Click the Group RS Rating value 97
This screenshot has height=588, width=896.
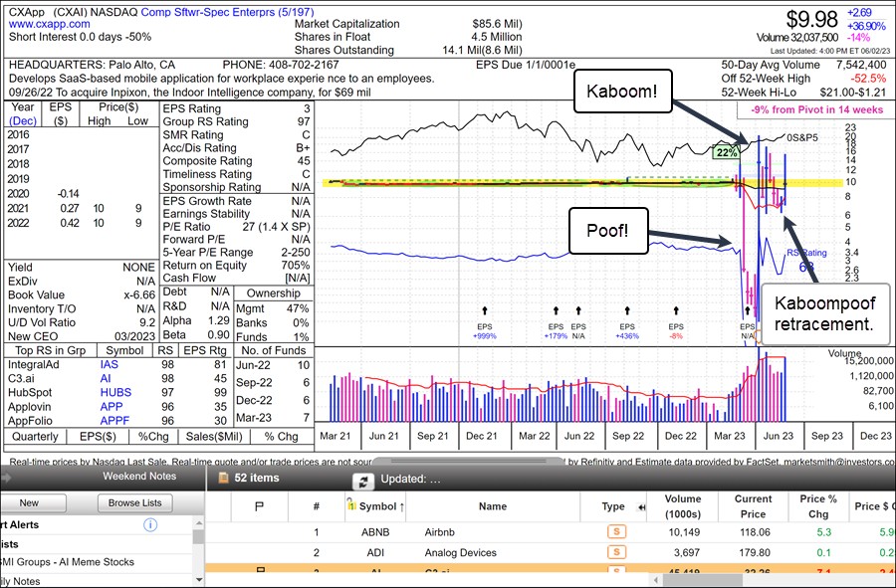(x=304, y=121)
